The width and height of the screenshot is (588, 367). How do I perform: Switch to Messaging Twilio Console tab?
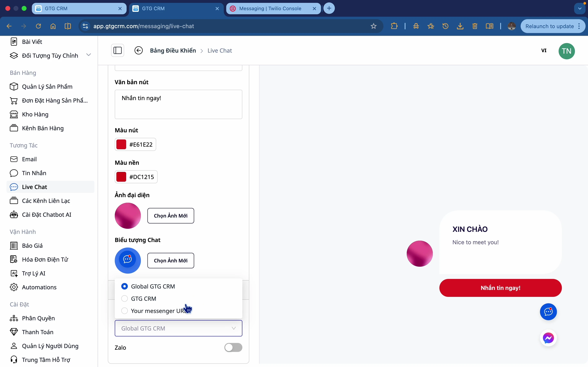270,9
